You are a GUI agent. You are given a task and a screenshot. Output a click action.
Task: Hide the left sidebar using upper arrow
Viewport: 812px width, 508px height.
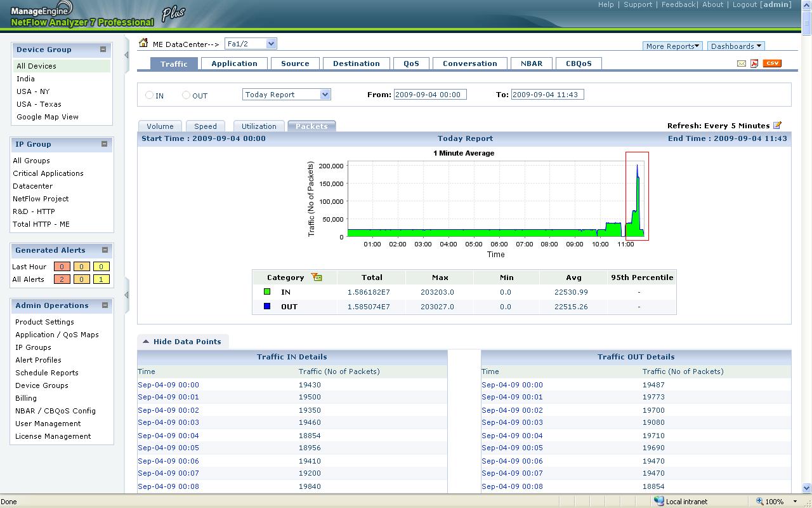[x=126, y=55]
